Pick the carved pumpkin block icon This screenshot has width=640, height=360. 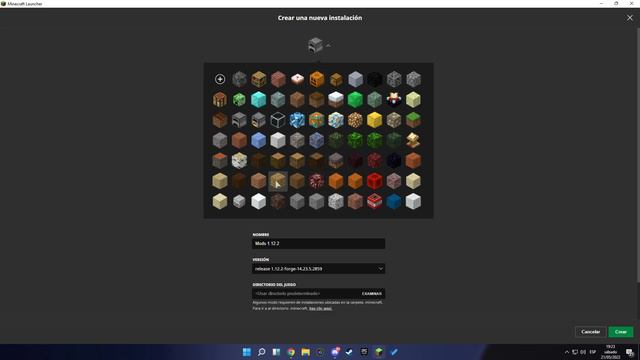pyautogui.click(x=317, y=79)
